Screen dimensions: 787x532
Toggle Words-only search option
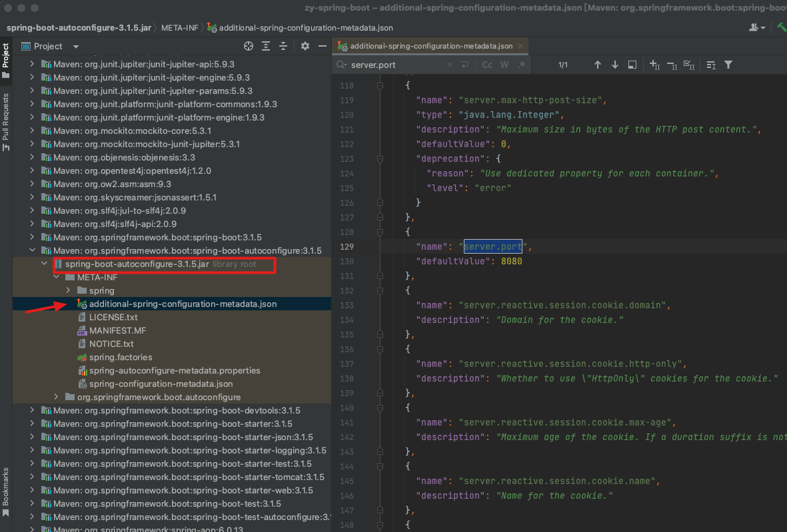coord(504,65)
